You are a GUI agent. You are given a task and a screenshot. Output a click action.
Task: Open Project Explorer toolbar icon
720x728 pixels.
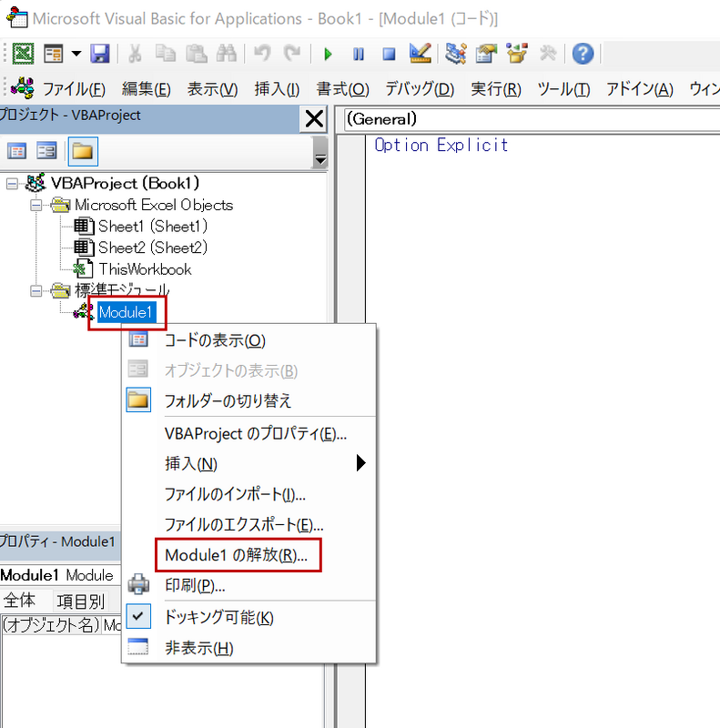455,54
